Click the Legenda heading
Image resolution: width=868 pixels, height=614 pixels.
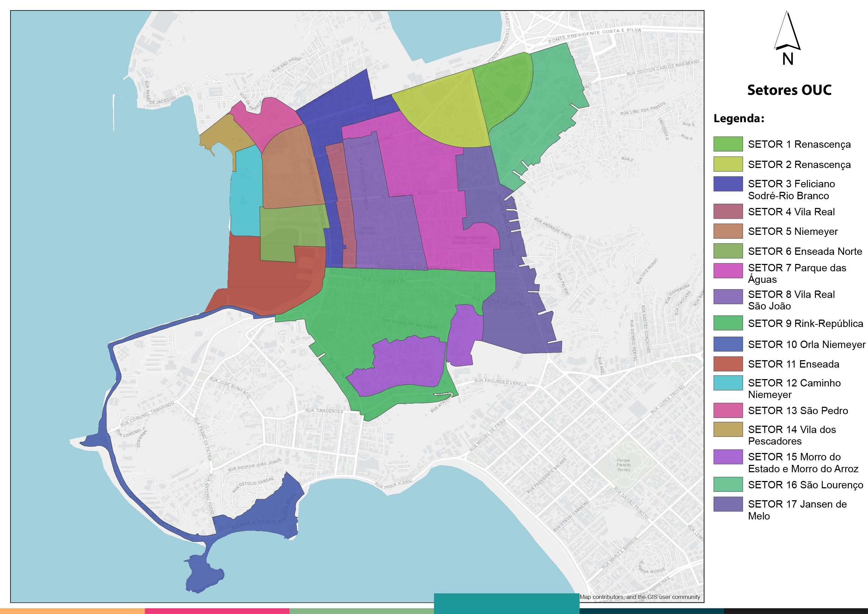coord(739,118)
